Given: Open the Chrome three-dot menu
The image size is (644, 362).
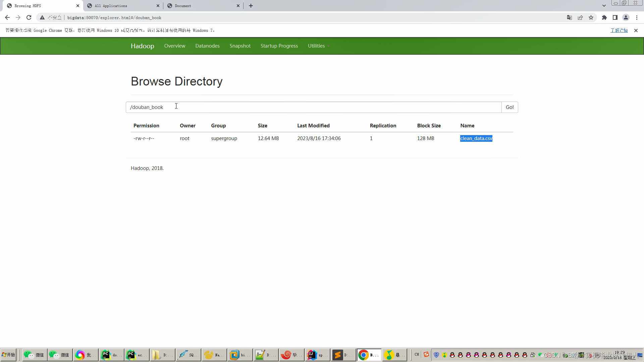Looking at the screenshot, I should point(637,17).
